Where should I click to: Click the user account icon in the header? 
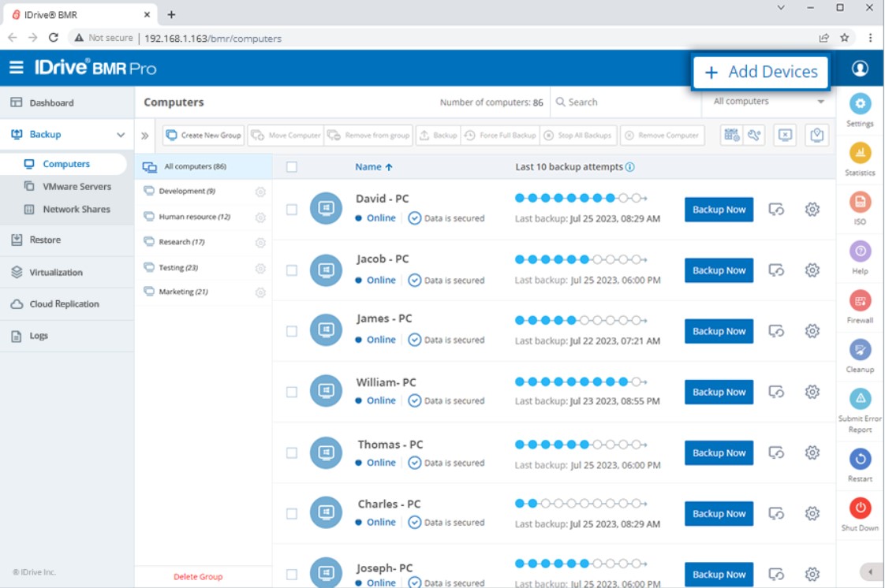(860, 68)
